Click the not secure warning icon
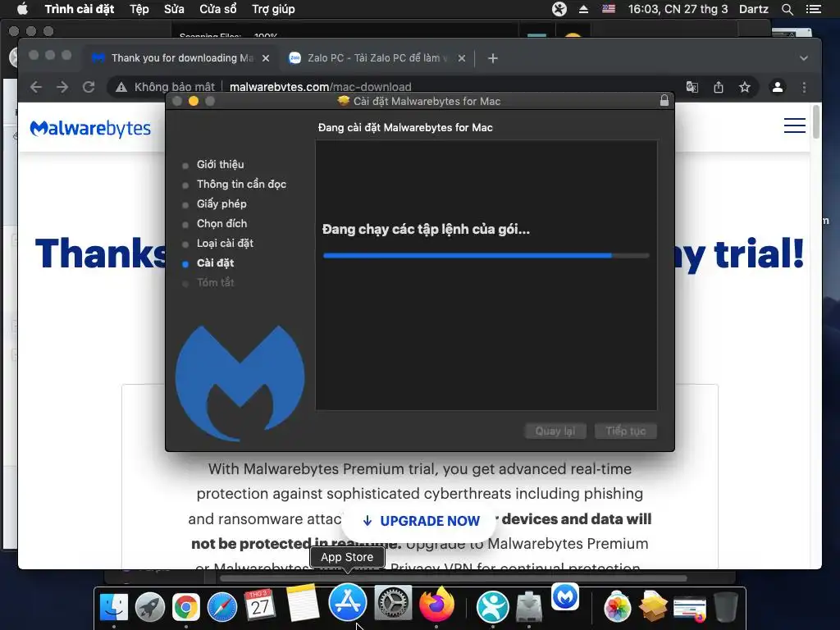The height and width of the screenshot is (630, 840). [121, 87]
